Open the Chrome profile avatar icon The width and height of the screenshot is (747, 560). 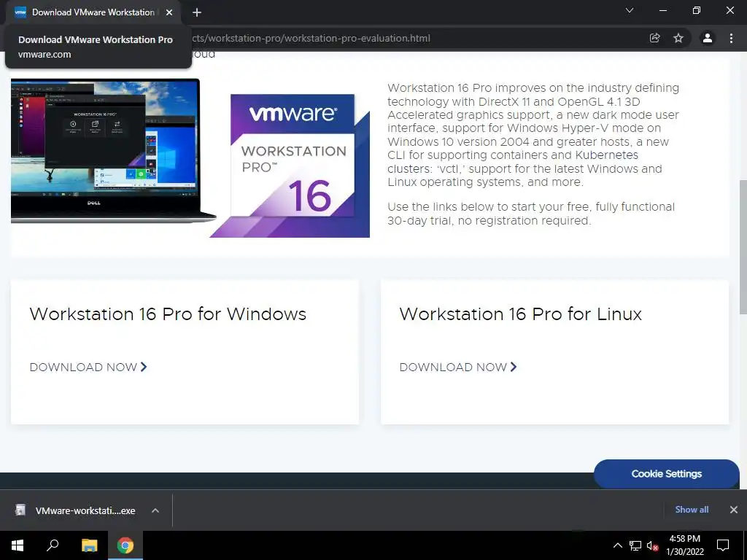[708, 38]
